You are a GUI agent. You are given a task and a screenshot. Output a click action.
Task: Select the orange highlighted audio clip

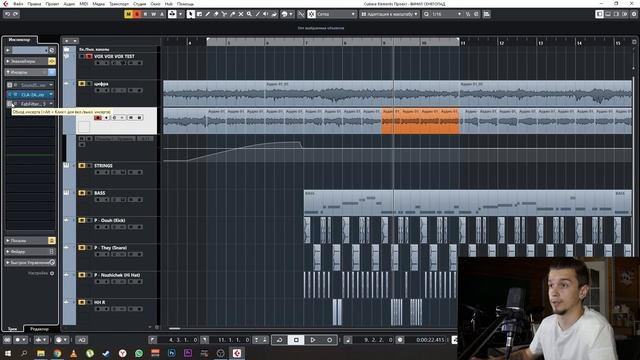420,121
